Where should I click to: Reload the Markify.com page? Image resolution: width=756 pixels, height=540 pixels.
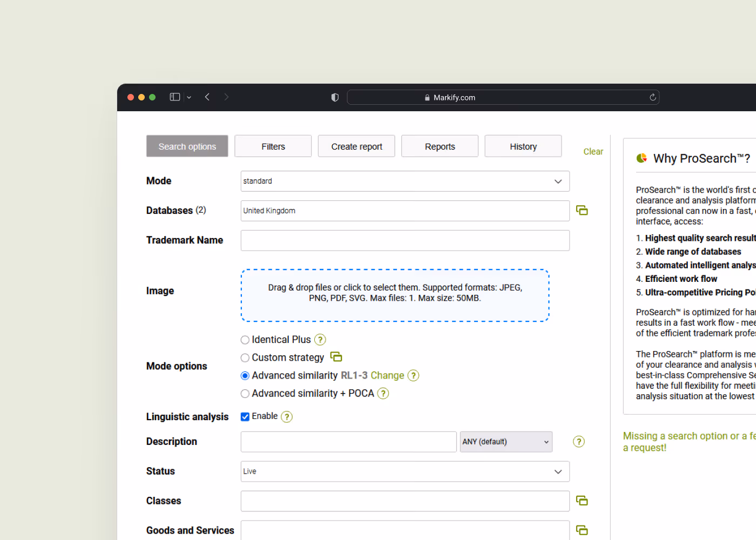(x=652, y=97)
